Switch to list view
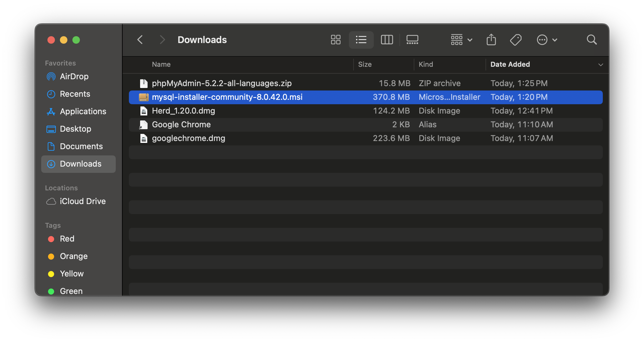This screenshot has height=342, width=644. tap(361, 40)
